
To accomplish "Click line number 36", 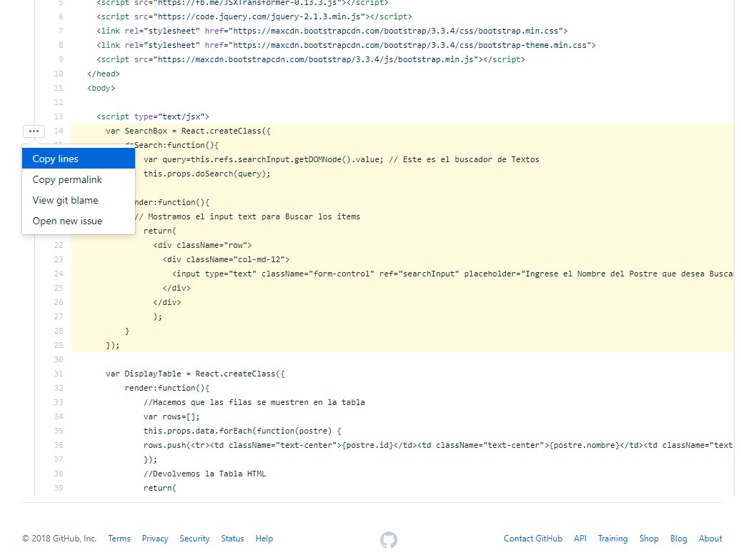I will tap(59, 445).
